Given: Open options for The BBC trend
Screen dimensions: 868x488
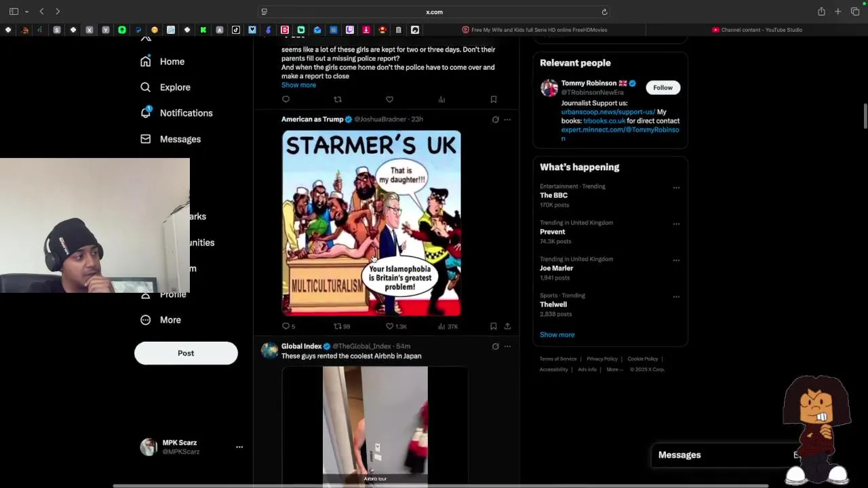Looking at the screenshot, I should click(676, 188).
